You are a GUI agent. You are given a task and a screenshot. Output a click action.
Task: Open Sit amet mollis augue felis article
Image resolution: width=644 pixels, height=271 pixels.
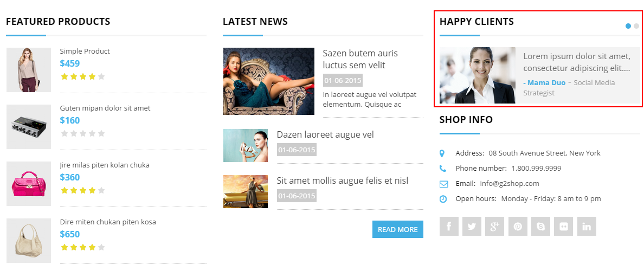(x=343, y=180)
